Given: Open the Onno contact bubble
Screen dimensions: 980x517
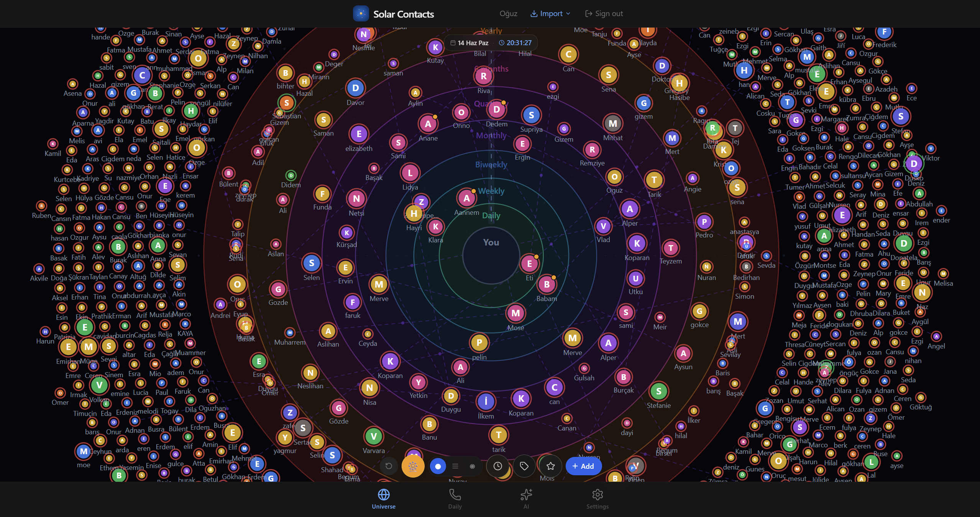Looking at the screenshot, I should pyautogui.click(x=461, y=112).
